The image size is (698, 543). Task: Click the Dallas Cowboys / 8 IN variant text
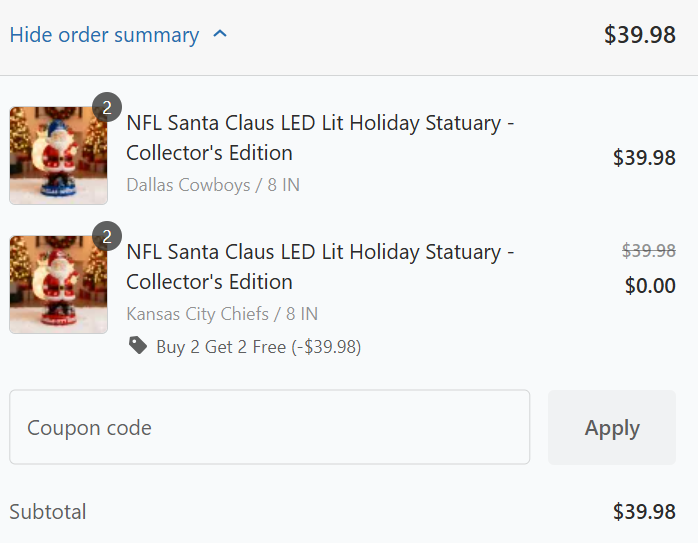[x=213, y=185]
